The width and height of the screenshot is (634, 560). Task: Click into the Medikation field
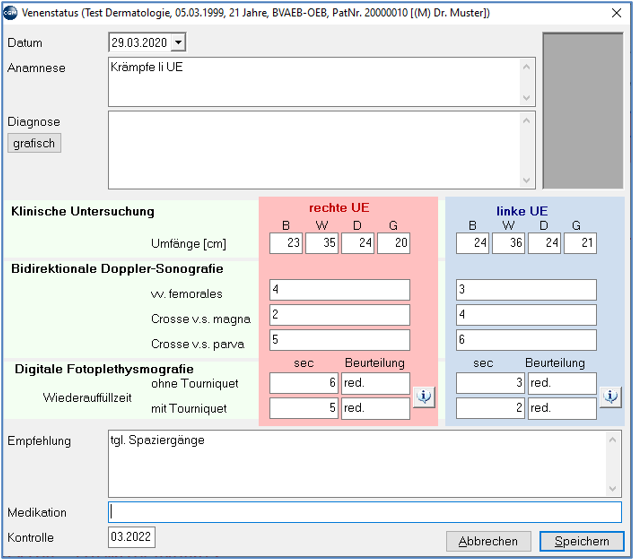tap(364, 512)
